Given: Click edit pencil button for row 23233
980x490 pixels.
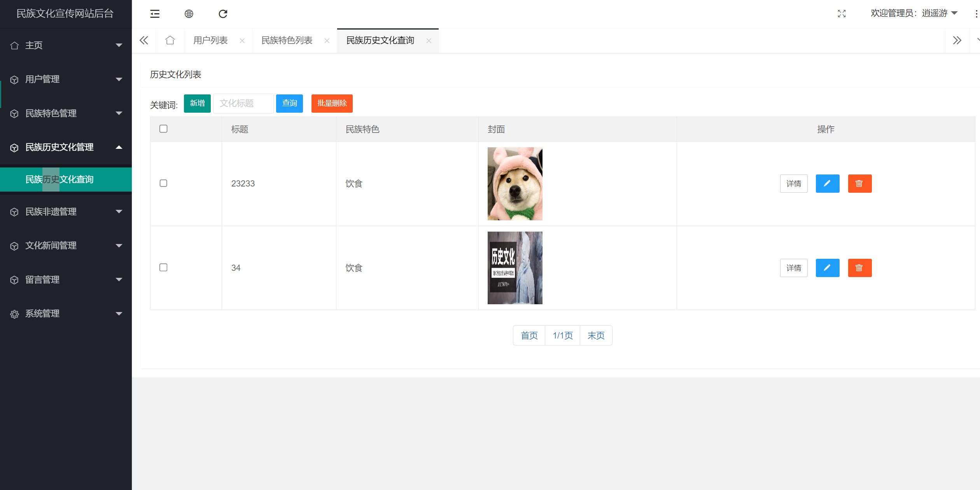Looking at the screenshot, I should click(x=827, y=183).
